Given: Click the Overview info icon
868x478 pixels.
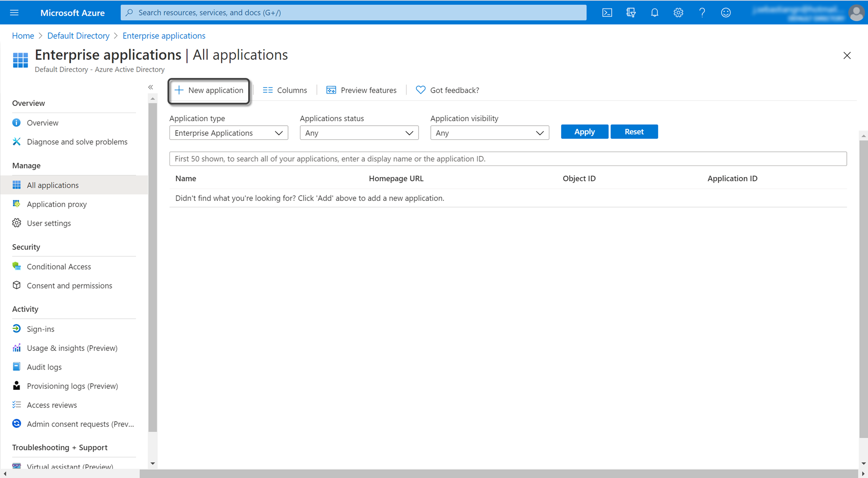Looking at the screenshot, I should [x=17, y=123].
